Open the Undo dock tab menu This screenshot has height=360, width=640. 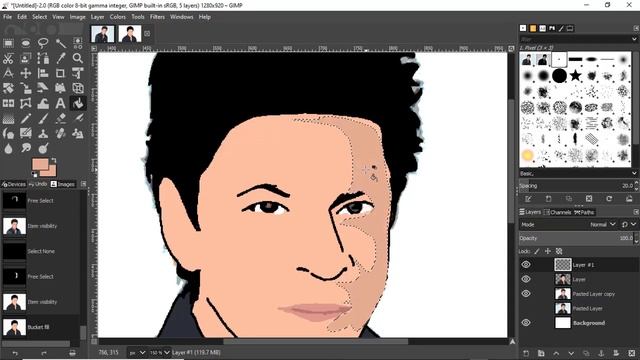pos(83,184)
